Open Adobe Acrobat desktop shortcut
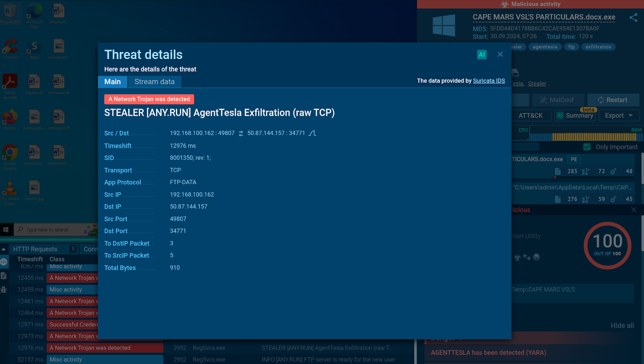 tap(10, 86)
